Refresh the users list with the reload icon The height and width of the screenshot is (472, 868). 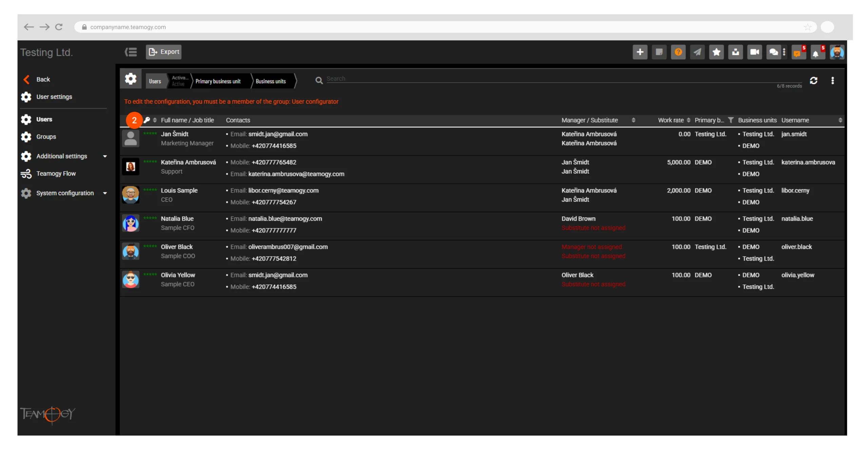click(x=813, y=81)
